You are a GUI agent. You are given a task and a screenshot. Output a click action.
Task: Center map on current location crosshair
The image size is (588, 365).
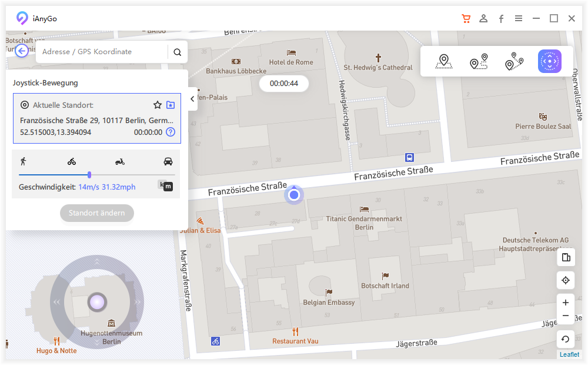[566, 280]
